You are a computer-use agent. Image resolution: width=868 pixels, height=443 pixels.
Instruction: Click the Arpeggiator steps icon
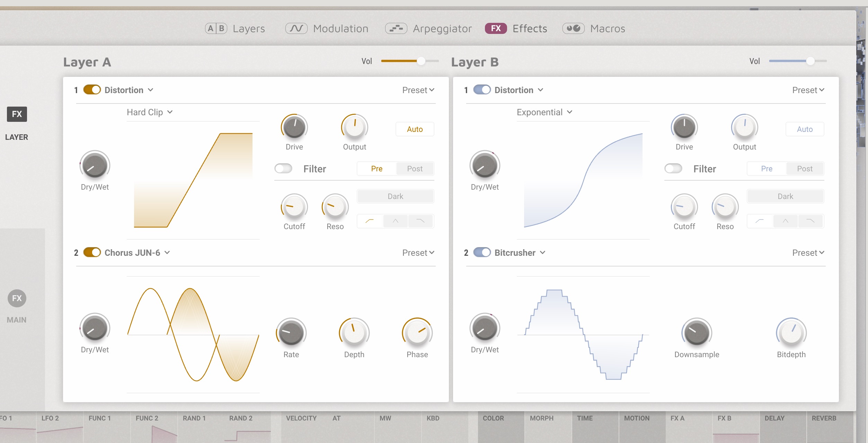coord(396,28)
